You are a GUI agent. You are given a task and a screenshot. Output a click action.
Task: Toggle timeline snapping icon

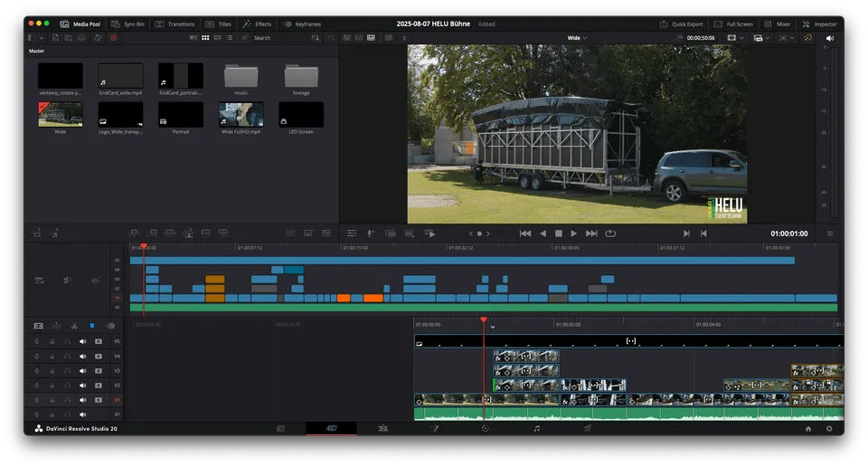(x=56, y=326)
